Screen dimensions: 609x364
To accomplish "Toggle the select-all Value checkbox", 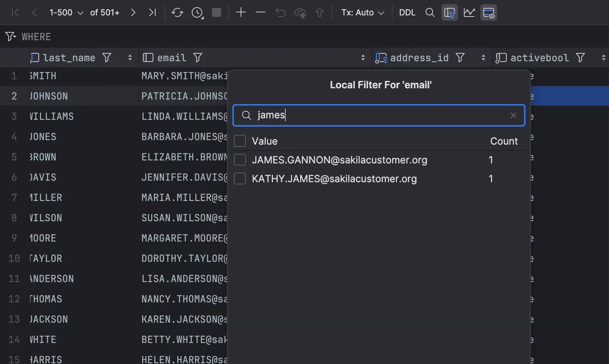I will [240, 141].
